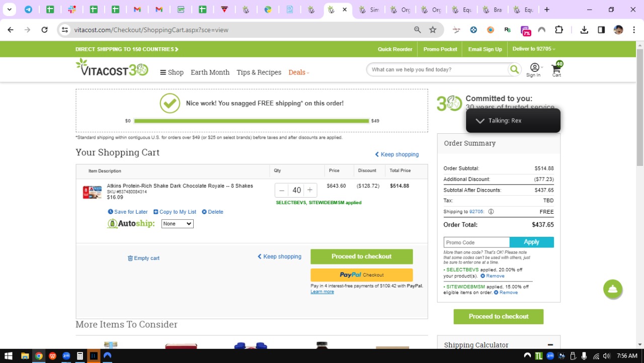Viewport: 644px width, 363px height.
Task: Expand the Deals menu
Action: (x=299, y=72)
